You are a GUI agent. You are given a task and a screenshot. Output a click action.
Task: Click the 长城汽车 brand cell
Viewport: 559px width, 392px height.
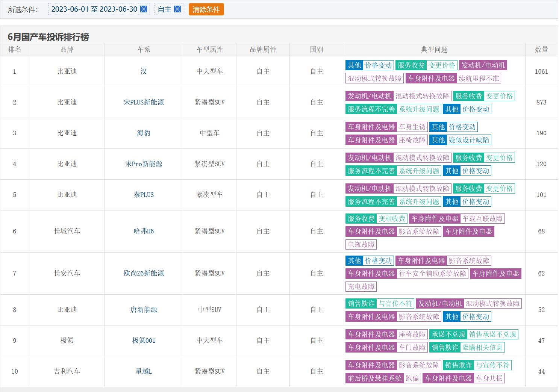click(x=67, y=231)
